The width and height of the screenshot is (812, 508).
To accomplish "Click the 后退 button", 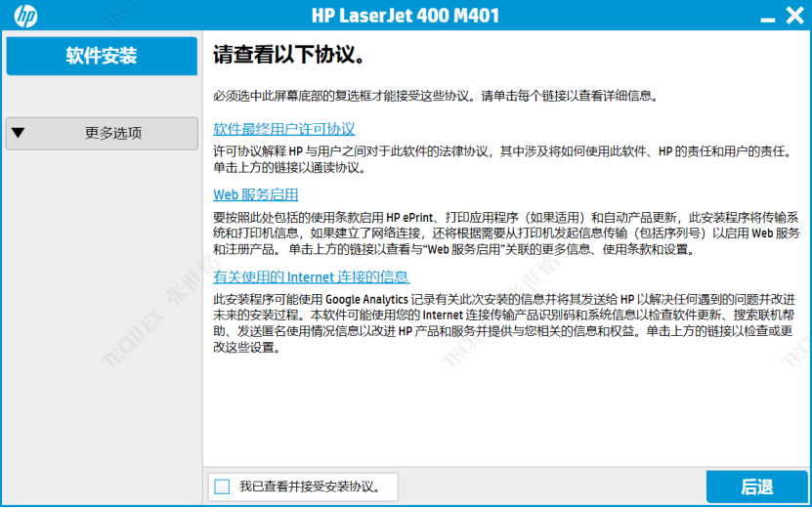I will pos(756,487).
